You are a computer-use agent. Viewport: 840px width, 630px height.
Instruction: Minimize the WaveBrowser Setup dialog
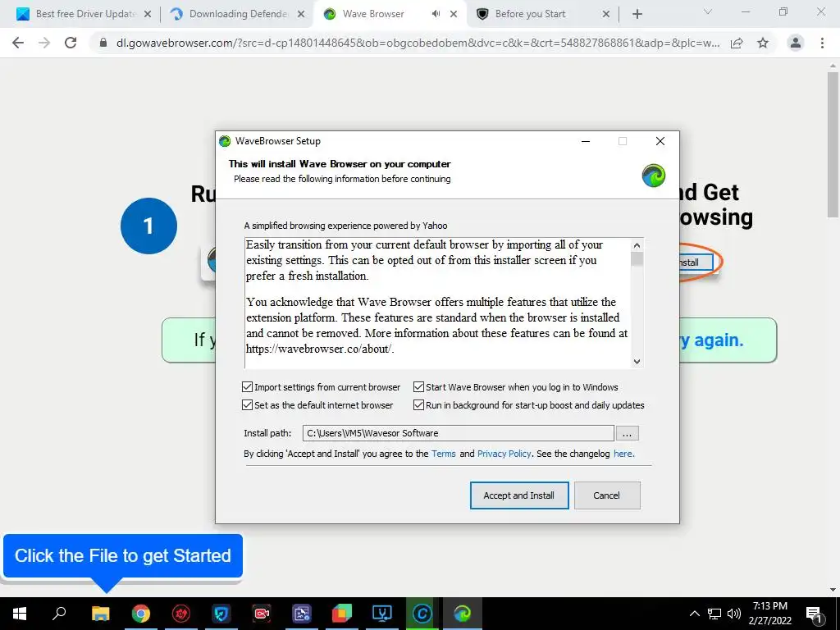pyautogui.click(x=586, y=141)
